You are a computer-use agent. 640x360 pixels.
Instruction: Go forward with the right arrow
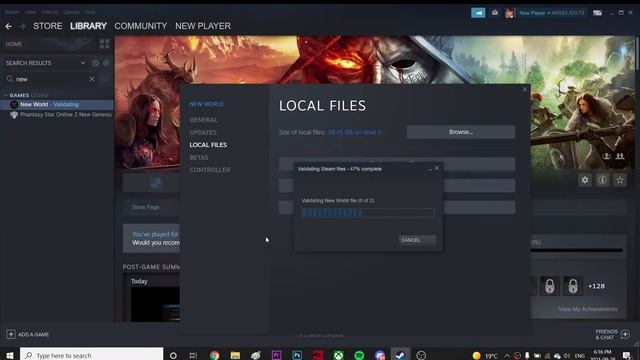[x=22, y=26]
